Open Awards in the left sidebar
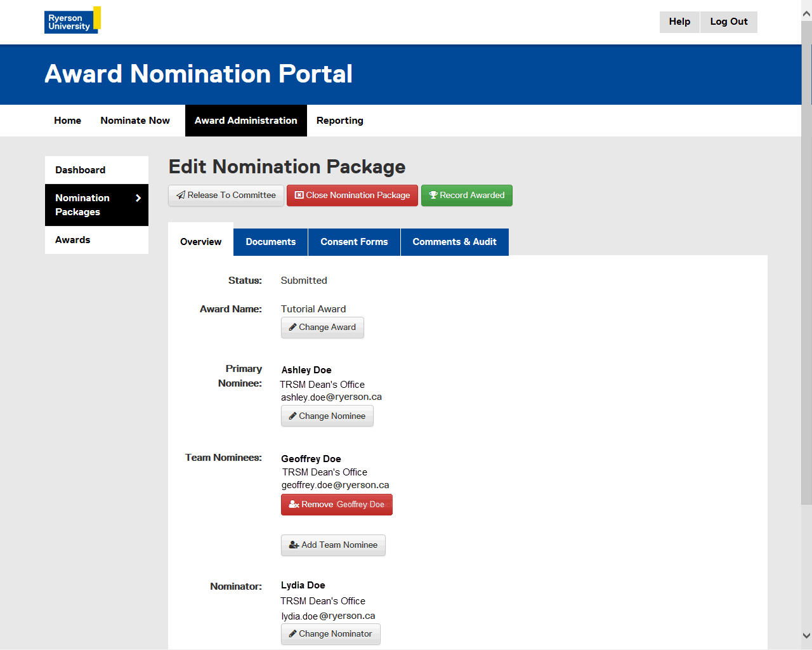This screenshot has width=812, height=650. [73, 240]
